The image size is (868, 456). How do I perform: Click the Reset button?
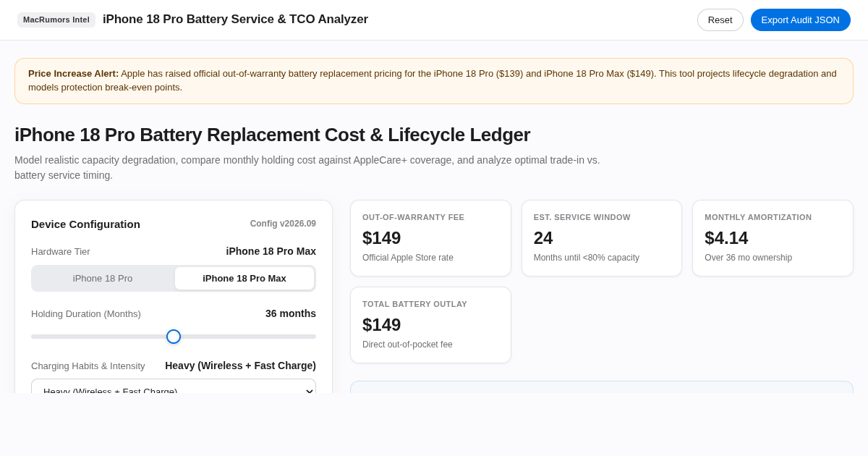720,20
